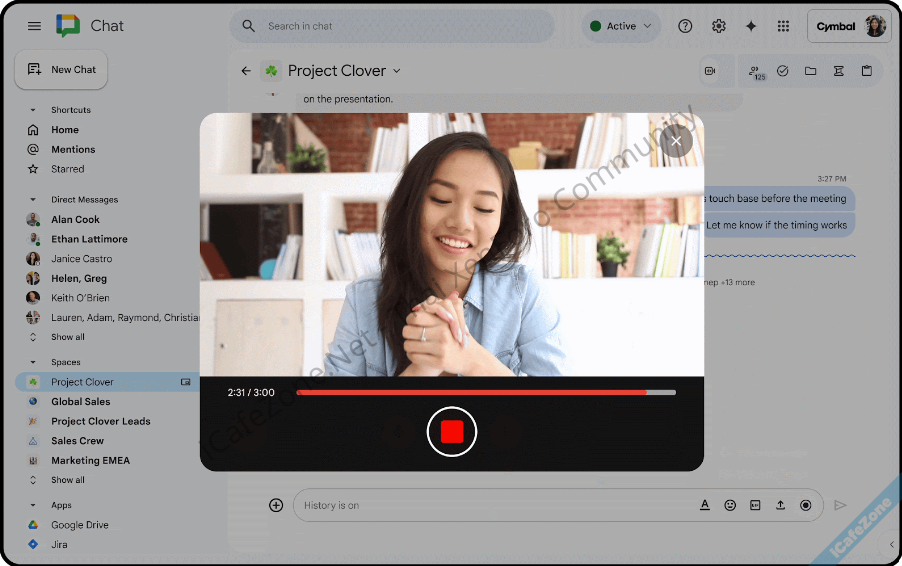The height and width of the screenshot is (566, 902).
Task: Start a New Chat
Action: click(x=61, y=70)
